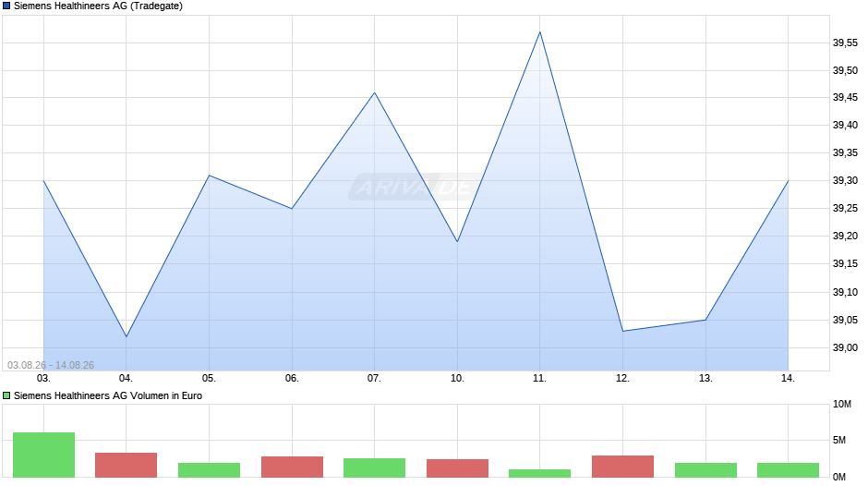Select the x-axis label '06.'

coord(292,379)
